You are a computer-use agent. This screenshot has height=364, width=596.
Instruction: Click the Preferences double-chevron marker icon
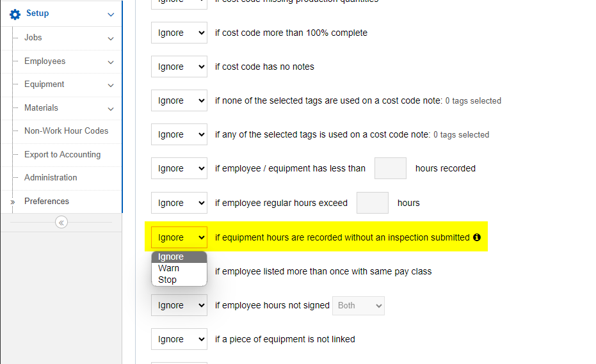pos(13,202)
